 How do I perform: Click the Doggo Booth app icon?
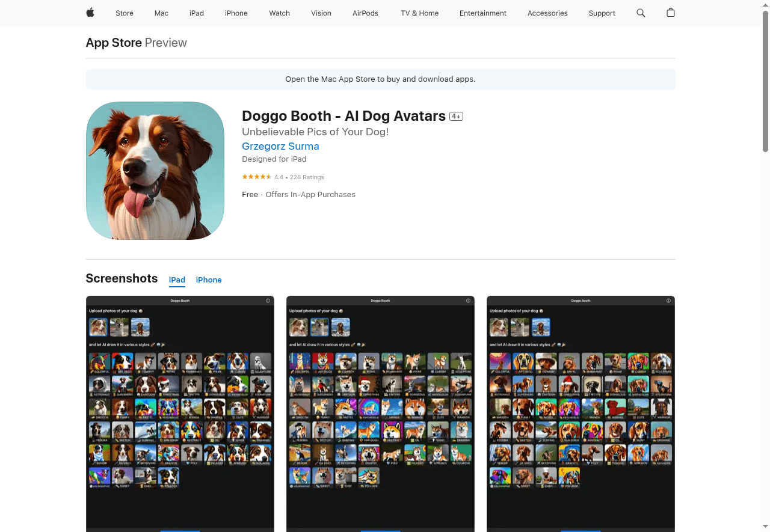155,170
